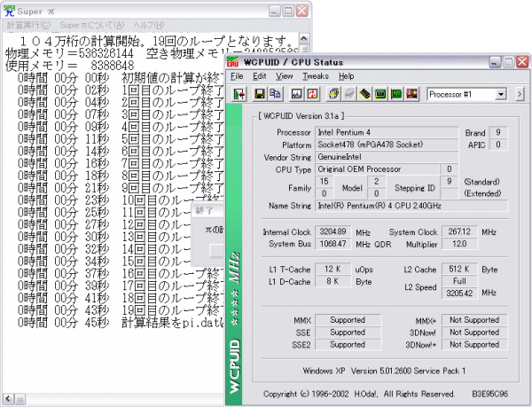
Task: Click the '[ WCPUID Version 3.1a ]' group label
Action: [x=301, y=116]
